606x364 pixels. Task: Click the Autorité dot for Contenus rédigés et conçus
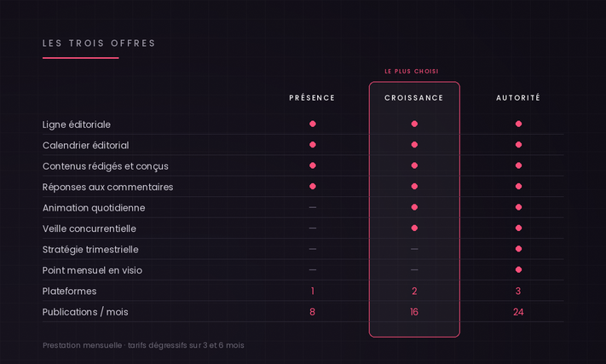[x=519, y=165]
